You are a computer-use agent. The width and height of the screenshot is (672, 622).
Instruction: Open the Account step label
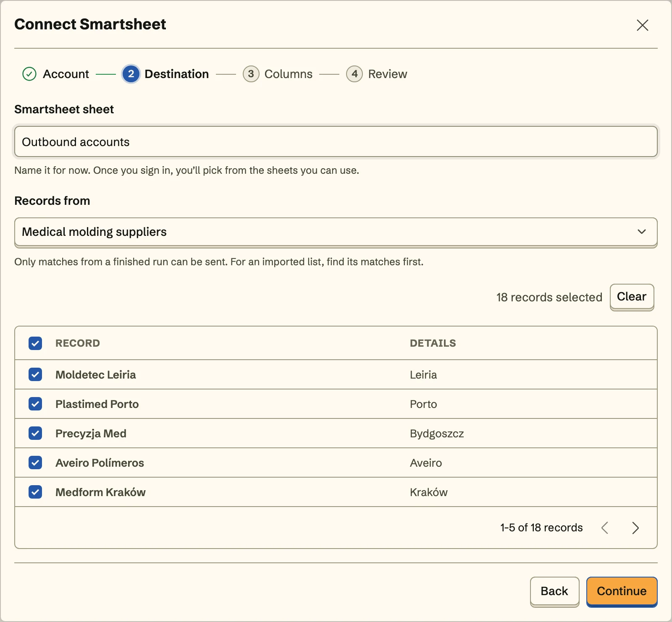66,74
